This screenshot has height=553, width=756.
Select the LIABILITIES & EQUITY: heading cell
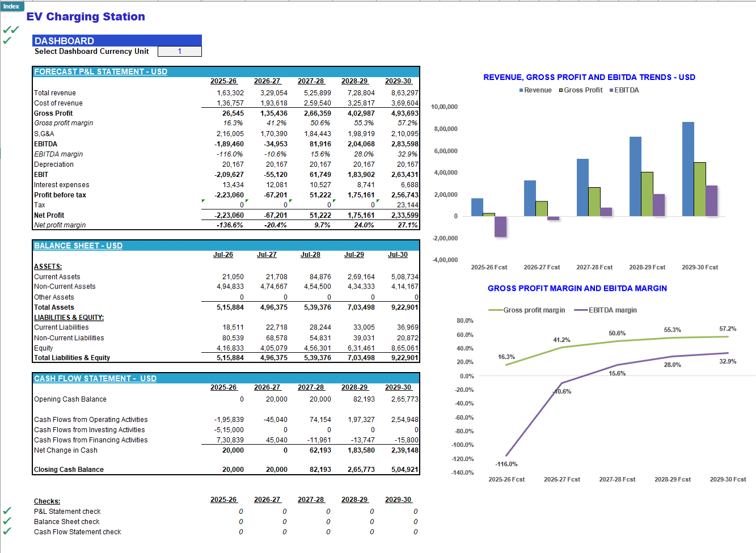coord(69,318)
